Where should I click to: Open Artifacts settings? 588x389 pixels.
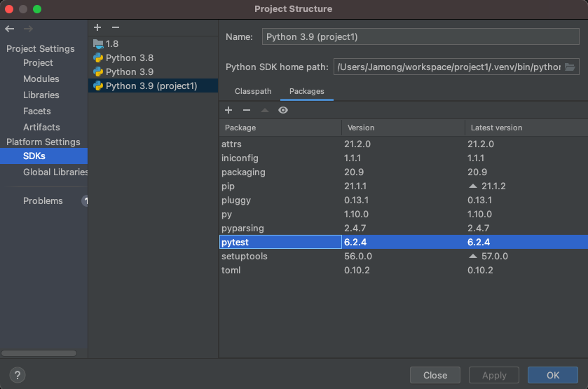point(41,127)
